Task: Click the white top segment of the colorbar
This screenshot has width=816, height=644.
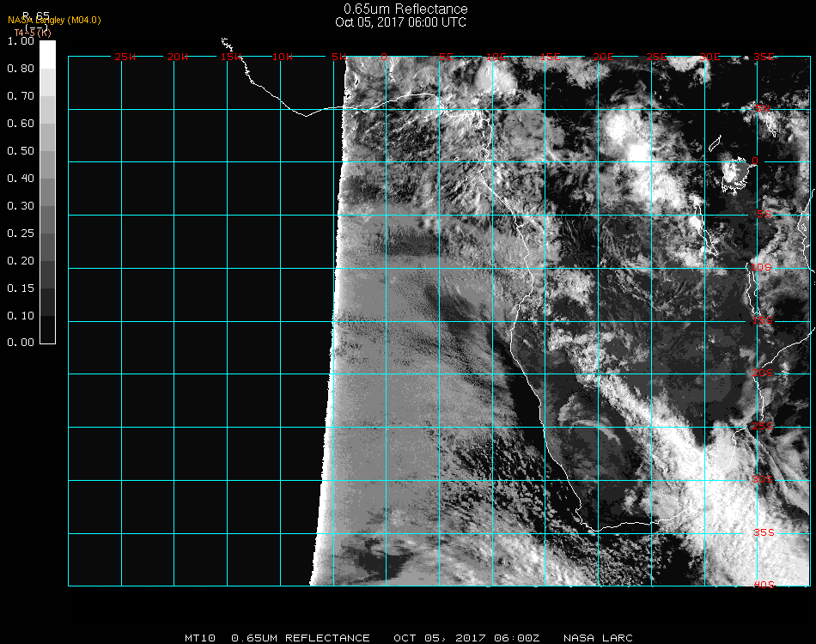Action: tap(47, 55)
